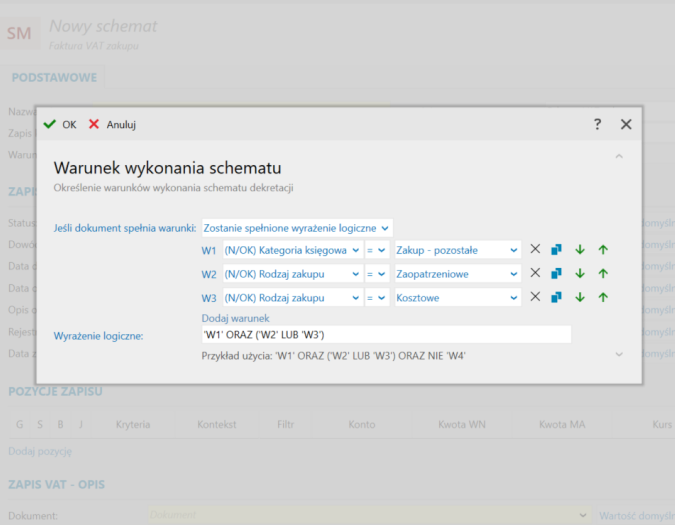Duplicate the W2 Rodzaj zakupu condition

tap(557, 273)
